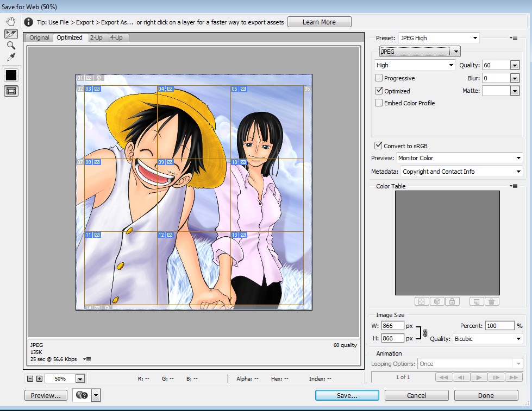Viewport: 532px width, 411px height.
Task: Open the Optimize panel flyout menu
Action: [x=514, y=37]
